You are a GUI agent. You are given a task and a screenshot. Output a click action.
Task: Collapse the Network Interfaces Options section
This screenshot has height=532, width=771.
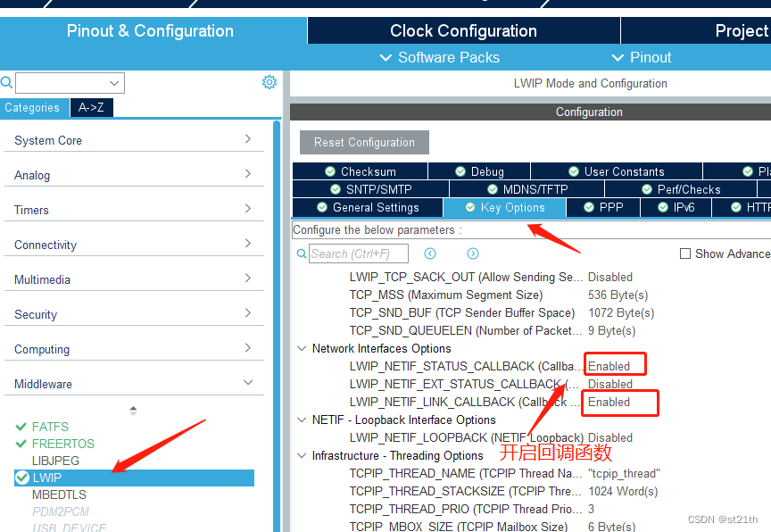(x=302, y=348)
